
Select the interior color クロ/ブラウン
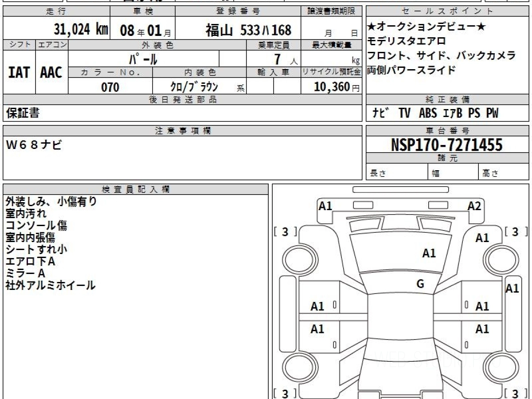195,86
